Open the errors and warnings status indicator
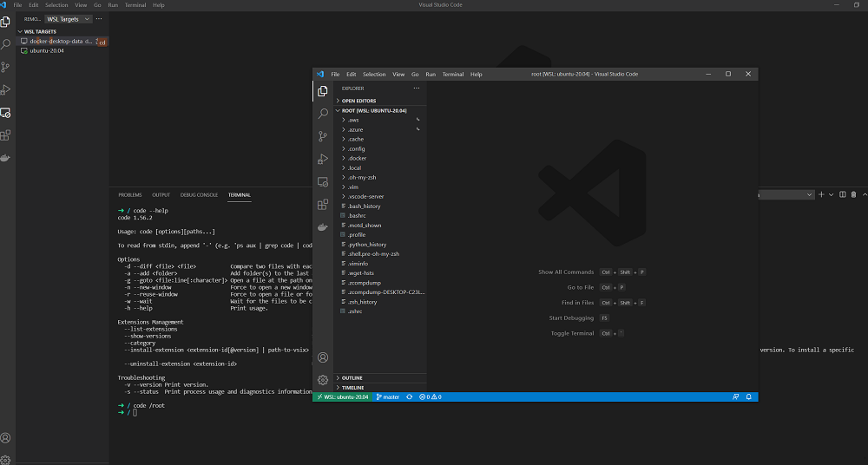868x465 pixels. [431, 397]
